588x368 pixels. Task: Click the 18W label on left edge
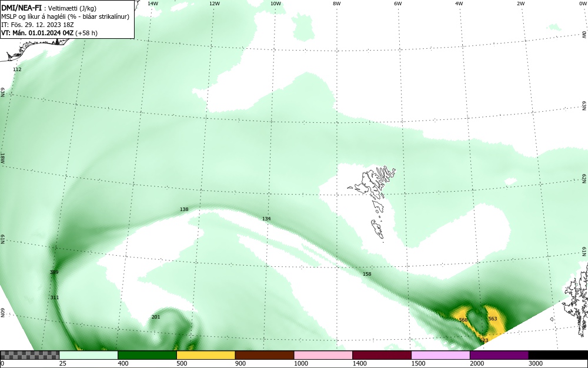coord(2,158)
